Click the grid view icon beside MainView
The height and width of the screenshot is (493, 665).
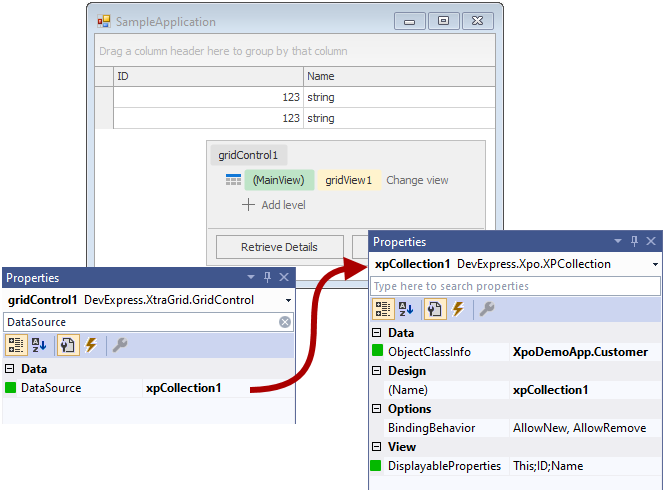coord(233,180)
